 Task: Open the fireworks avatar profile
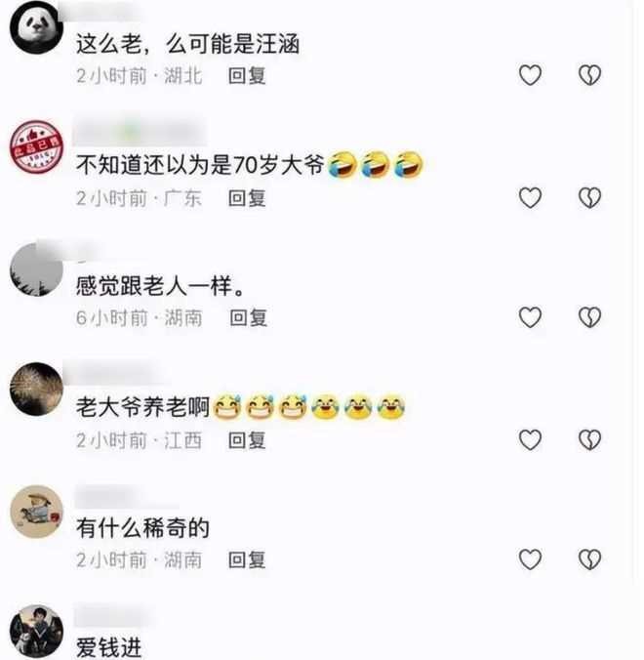pyautogui.click(x=37, y=389)
